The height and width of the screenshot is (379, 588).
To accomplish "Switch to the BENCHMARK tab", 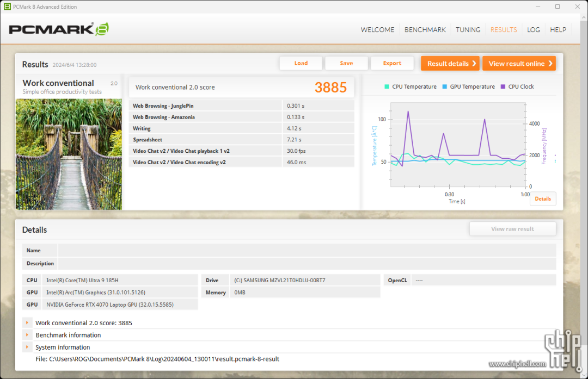I will click(425, 29).
